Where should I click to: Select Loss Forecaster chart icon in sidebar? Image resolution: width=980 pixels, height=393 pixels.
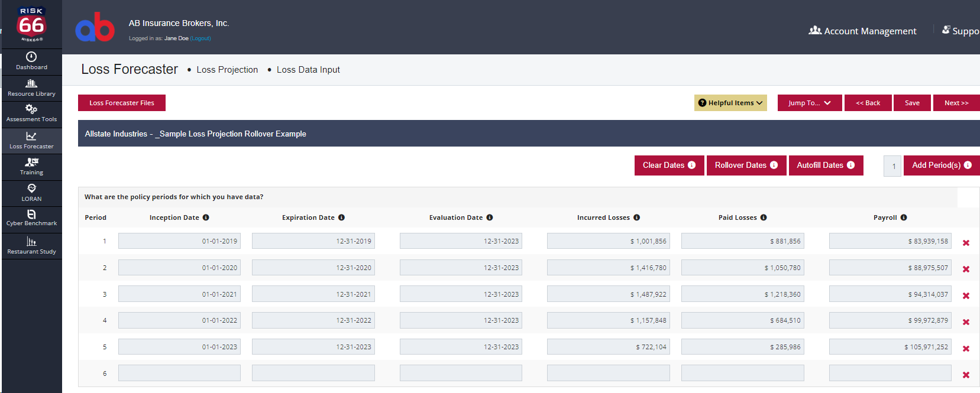(31, 136)
